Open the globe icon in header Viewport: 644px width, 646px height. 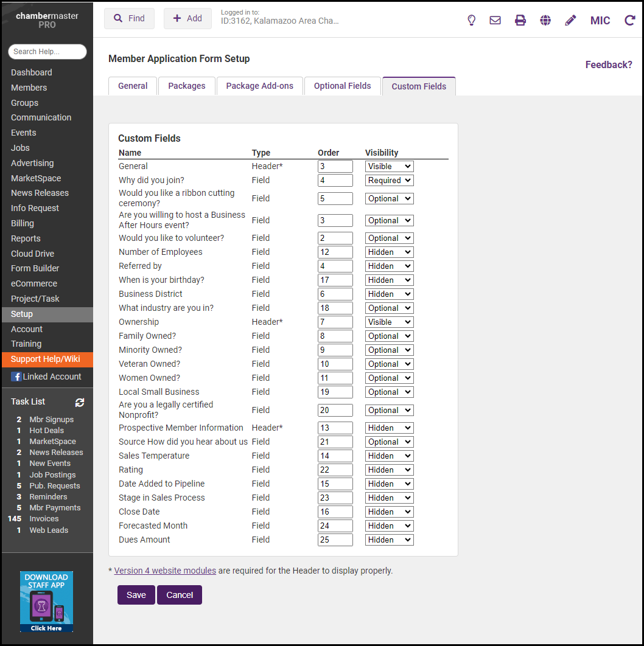545,20
